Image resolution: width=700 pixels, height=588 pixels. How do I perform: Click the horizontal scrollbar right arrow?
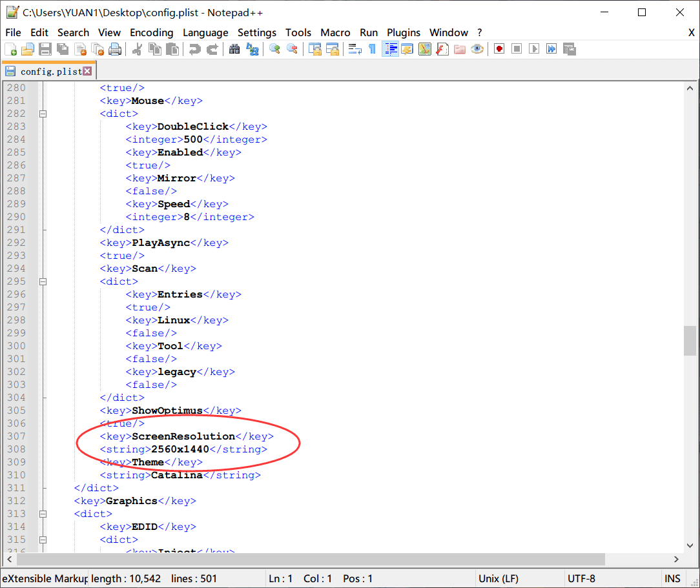pos(676,559)
